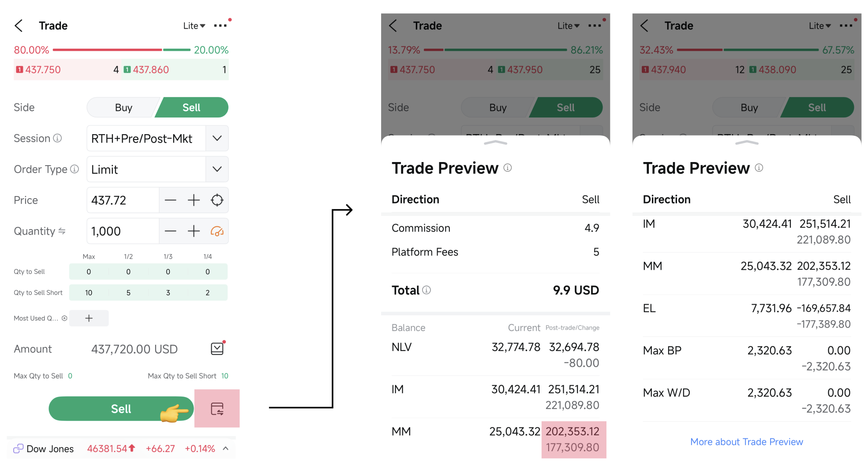Expand the Dow Jones ticker bar chevron

click(x=226, y=449)
